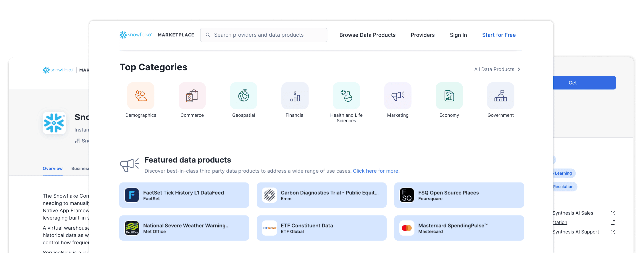This screenshot has height=253, width=644.
Task: Select the Financial chart icon
Action: click(x=295, y=96)
